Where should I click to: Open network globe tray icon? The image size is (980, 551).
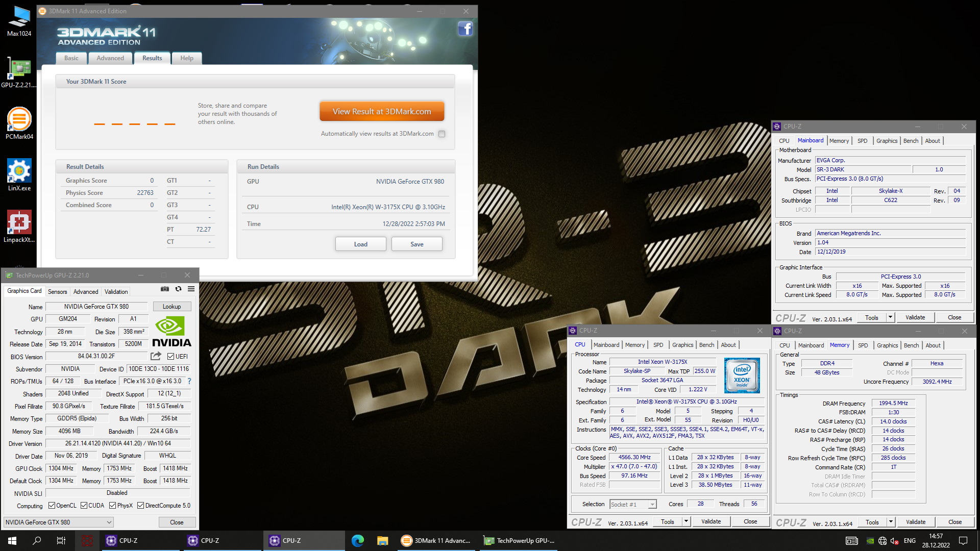883,541
